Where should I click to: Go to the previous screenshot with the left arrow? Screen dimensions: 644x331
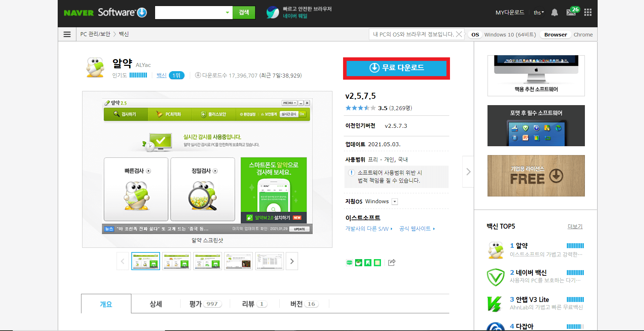coord(122,261)
